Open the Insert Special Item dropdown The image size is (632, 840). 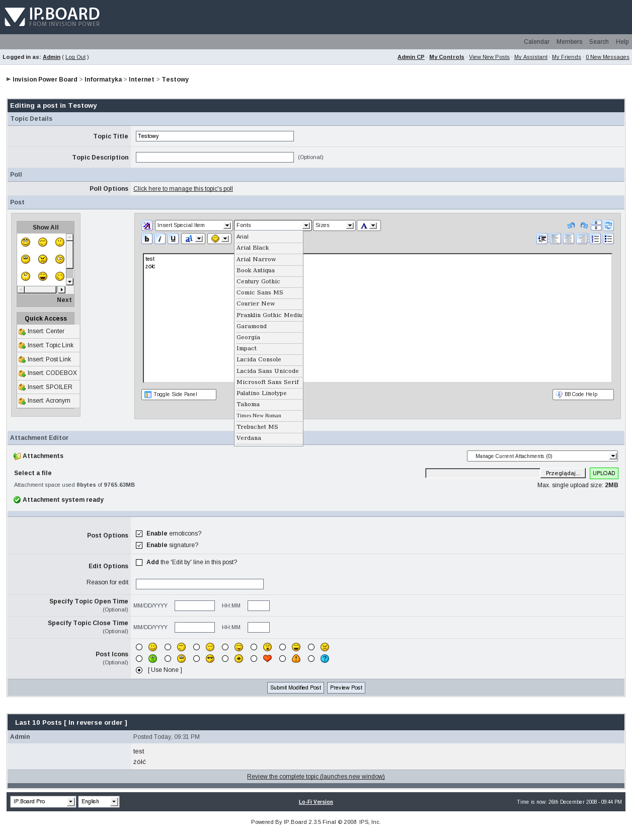pyautogui.click(x=193, y=225)
